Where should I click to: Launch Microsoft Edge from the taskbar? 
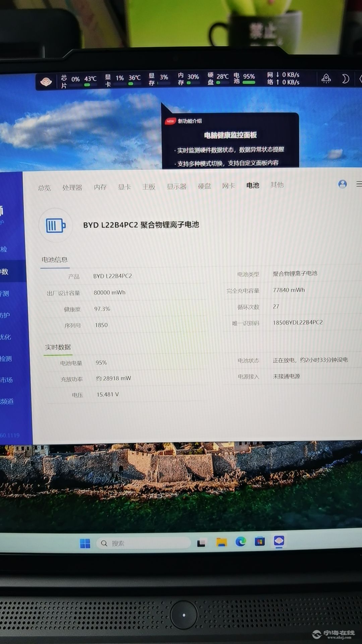(241, 541)
